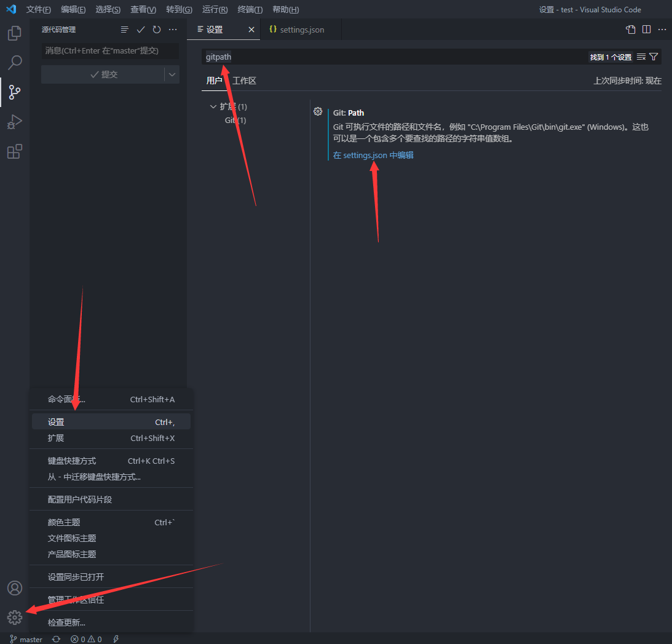Choose 检查更新 from the manage menu

pos(111,622)
